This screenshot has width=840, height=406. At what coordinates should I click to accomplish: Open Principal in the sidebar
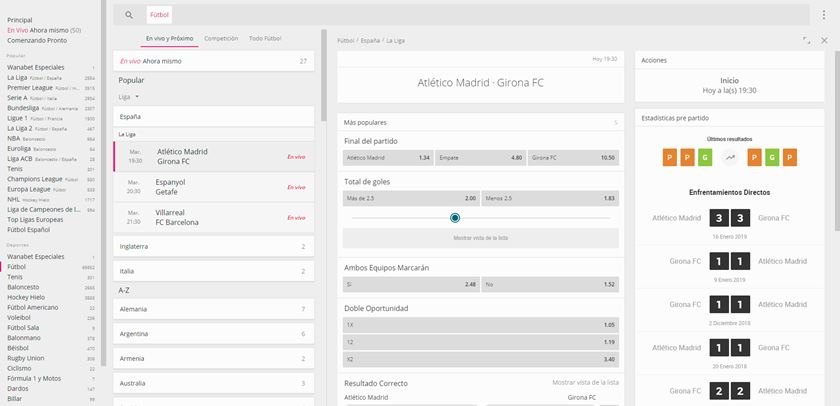coord(20,20)
